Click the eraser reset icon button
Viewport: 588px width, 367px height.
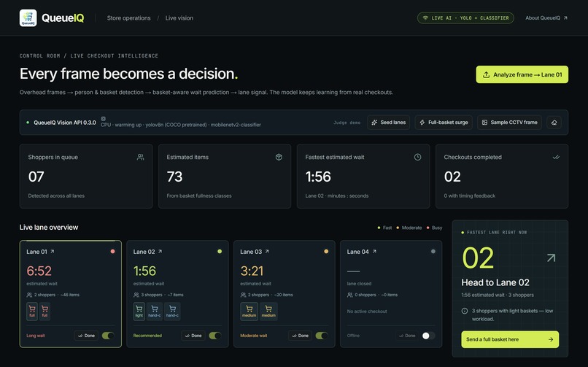point(554,122)
